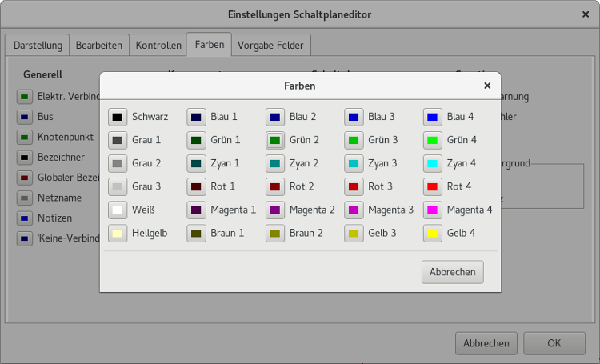Pick Gelb 4 yellow swatch
The height and width of the screenshot is (364, 600).
[x=432, y=234]
